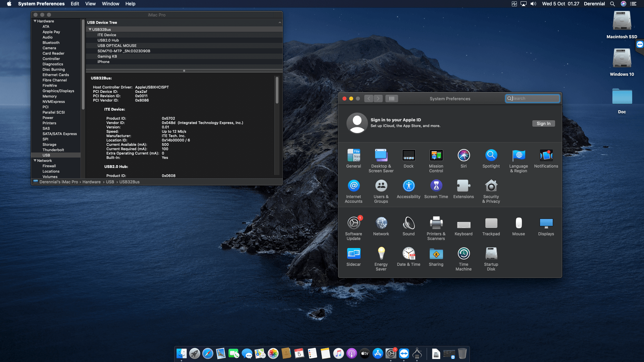Collapse the Network section in the sidebar
This screenshot has width=644, height=362.
35,161
